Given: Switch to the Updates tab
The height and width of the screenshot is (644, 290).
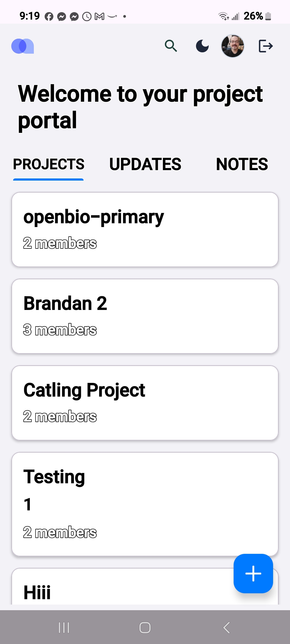Looking at the screenshot, I should point(145,164).
